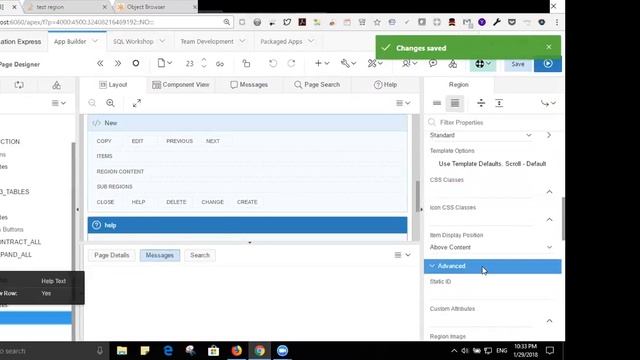Switch to the Layout tab
640x360 pixels.
(x=113, y=84)
